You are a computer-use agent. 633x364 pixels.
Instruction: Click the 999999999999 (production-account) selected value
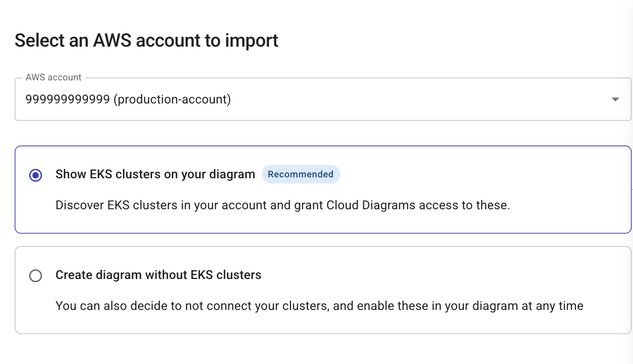coord(128,99)
